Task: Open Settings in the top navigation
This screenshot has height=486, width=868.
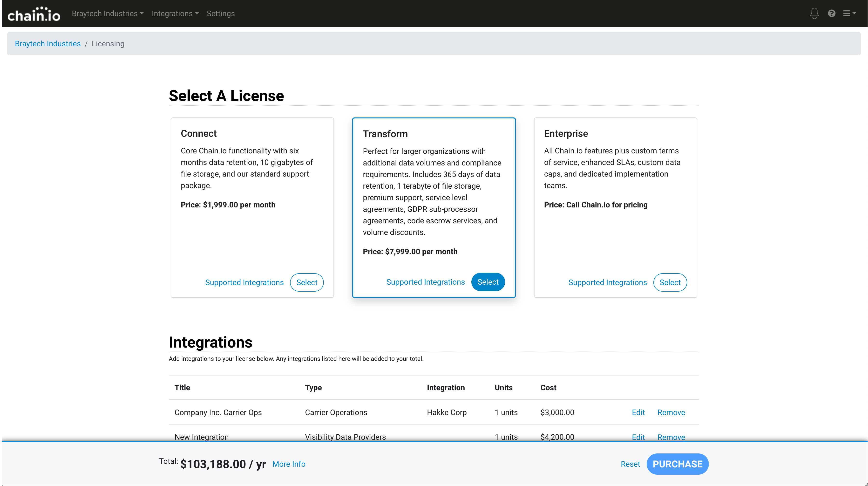Action: 220,14
